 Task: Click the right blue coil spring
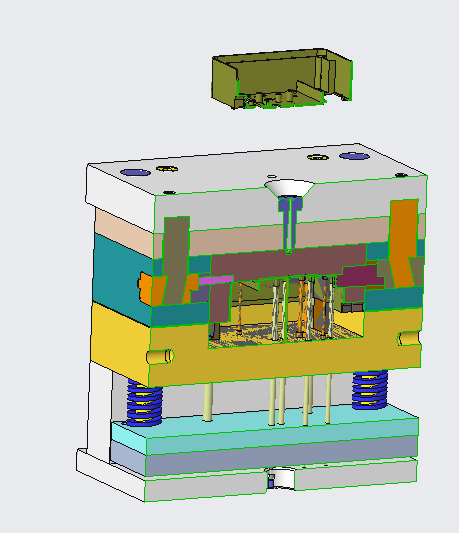click(370, 390)
